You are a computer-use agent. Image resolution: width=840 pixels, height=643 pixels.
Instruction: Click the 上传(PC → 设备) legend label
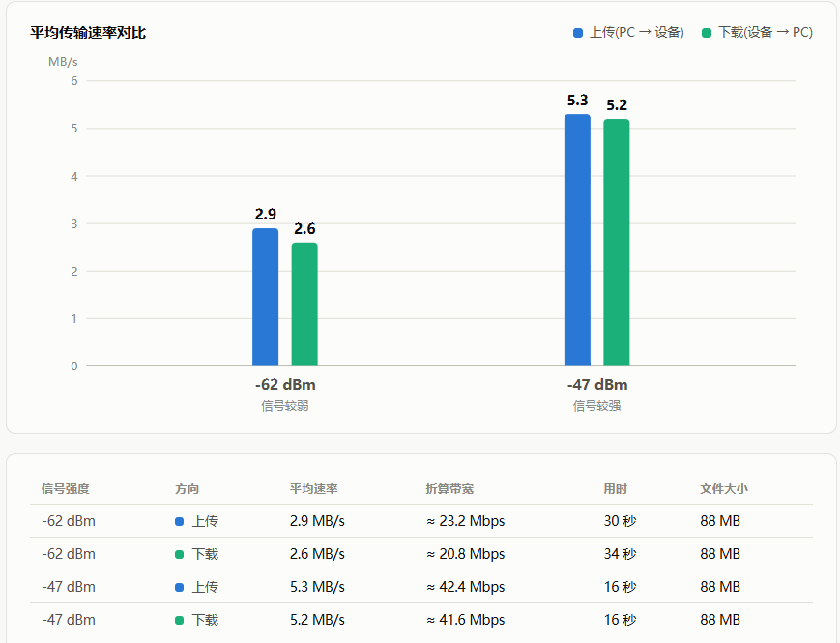pos(637,33)
